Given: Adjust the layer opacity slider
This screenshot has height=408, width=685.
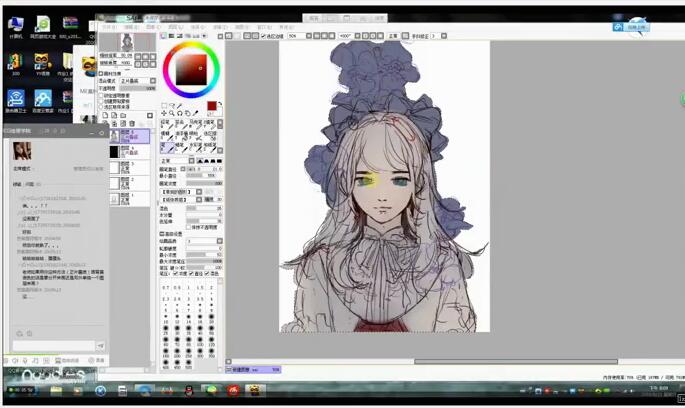Looking at the screenshot, I should coord(138,88).
